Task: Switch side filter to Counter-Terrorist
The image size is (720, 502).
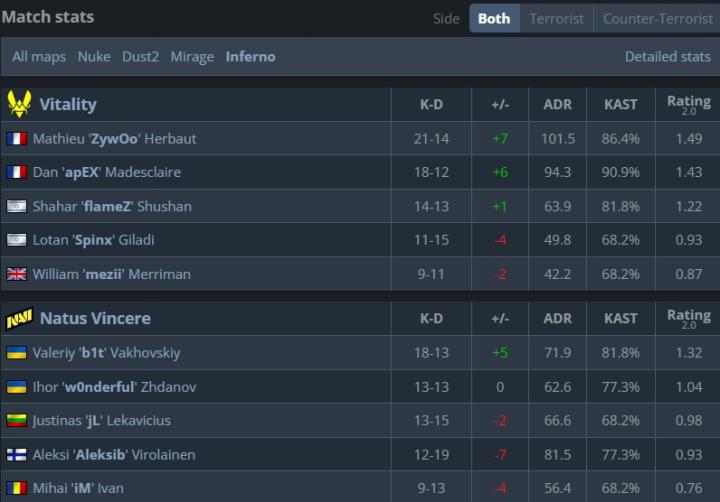Action: 657,18
